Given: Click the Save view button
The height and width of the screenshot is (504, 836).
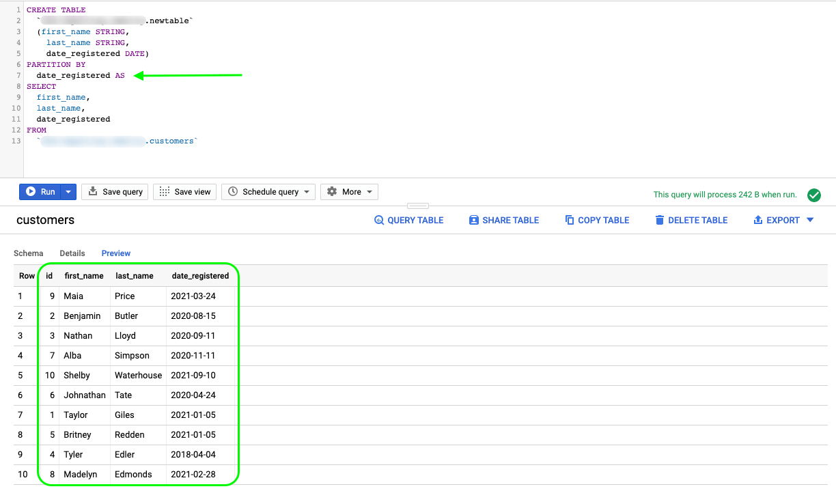Looking at the screenshot, I should [x=184, y=192].
